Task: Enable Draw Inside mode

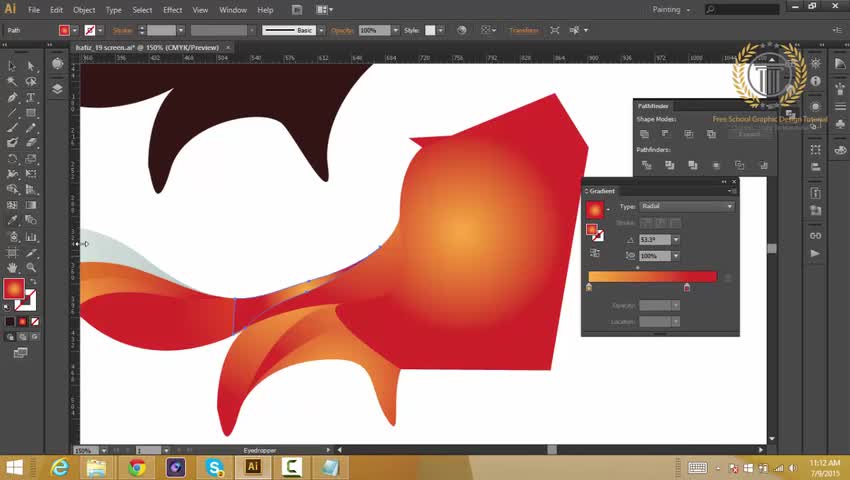Action: pyautogui.click(x=35, y=337)
